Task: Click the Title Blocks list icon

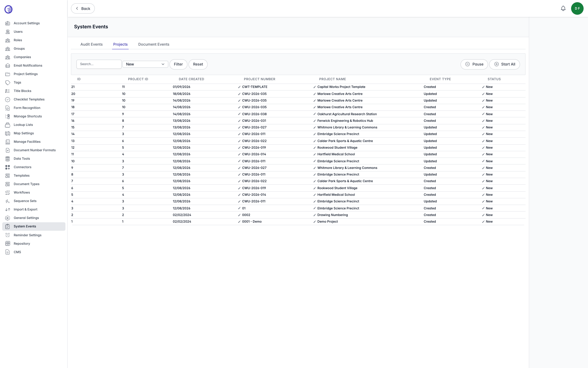Action: [8, 91]
